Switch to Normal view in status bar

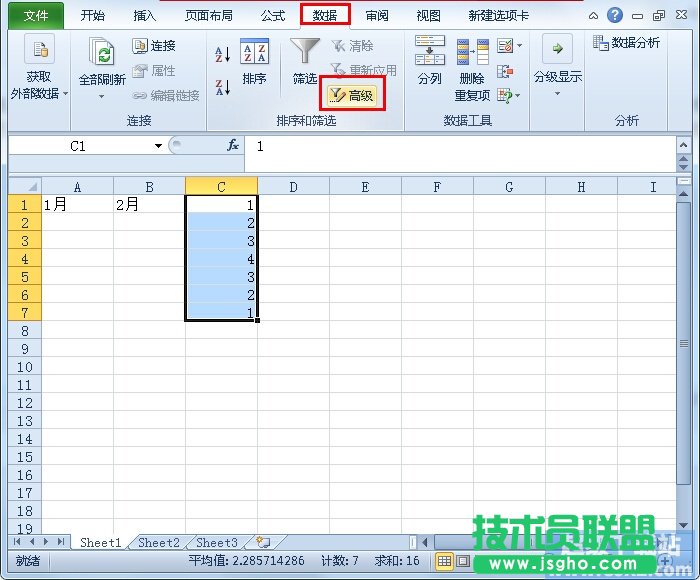click(444, 561)
